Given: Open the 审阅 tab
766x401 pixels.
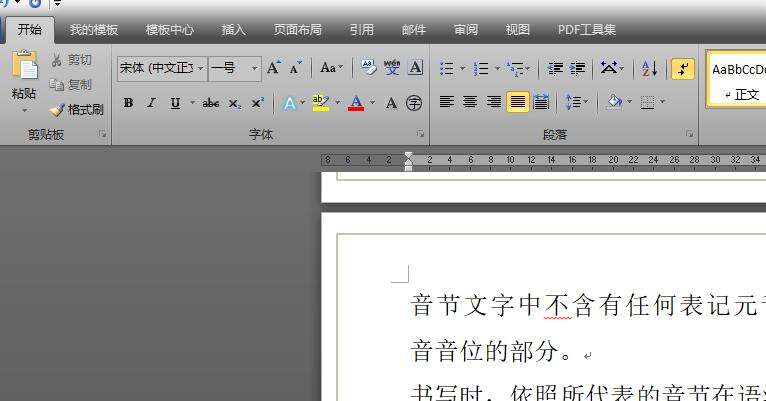Looking at the screenshot, I should coord(466,30).
